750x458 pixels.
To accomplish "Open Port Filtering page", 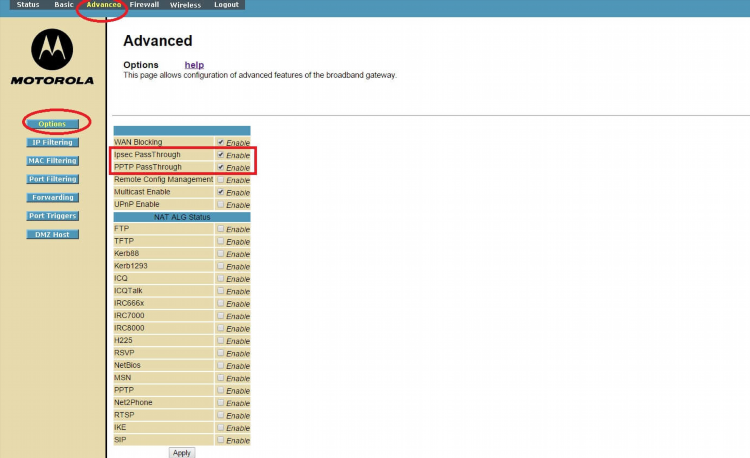I will tap(52, 179).
